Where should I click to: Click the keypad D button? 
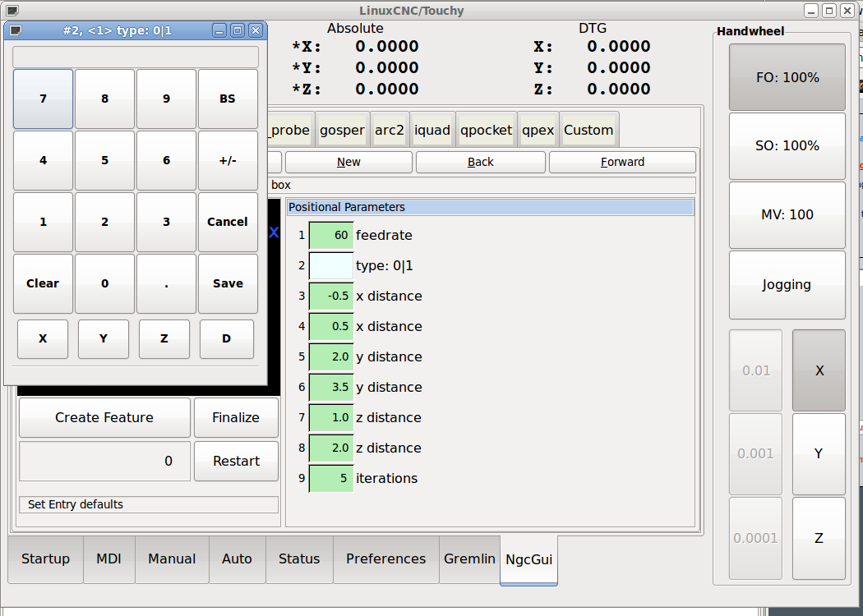(x=227, y=338)
